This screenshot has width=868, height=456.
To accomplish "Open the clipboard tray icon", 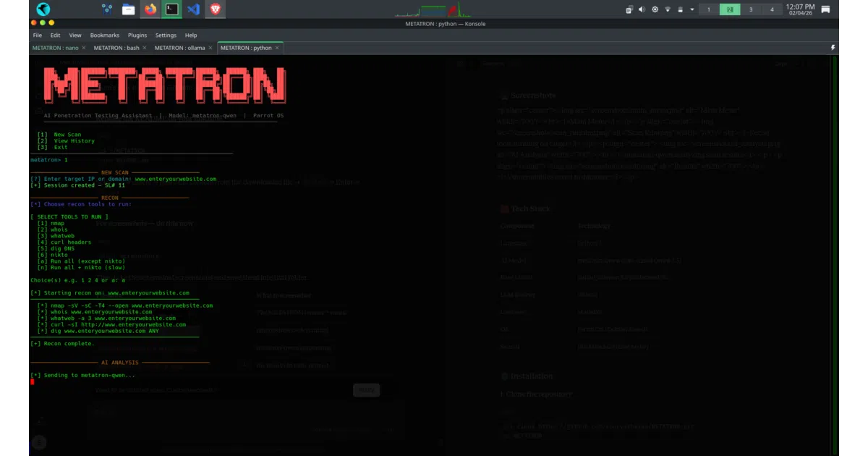I will [629, 9].
